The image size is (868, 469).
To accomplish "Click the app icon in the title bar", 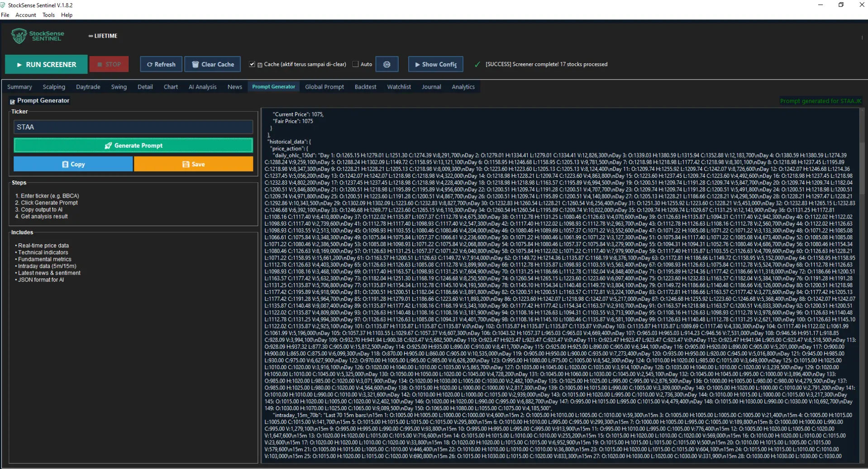I will (3, 5).
